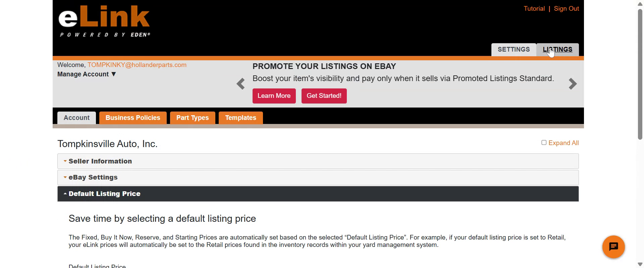644x268 pixels.
Task: Advance to next promotion banner arrow
Action: [573, 84]
